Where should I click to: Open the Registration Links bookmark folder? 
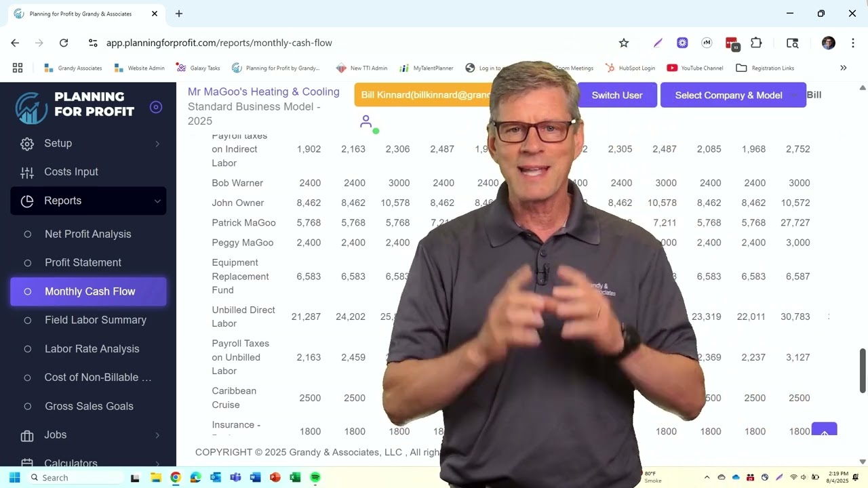tap(765, 68)
